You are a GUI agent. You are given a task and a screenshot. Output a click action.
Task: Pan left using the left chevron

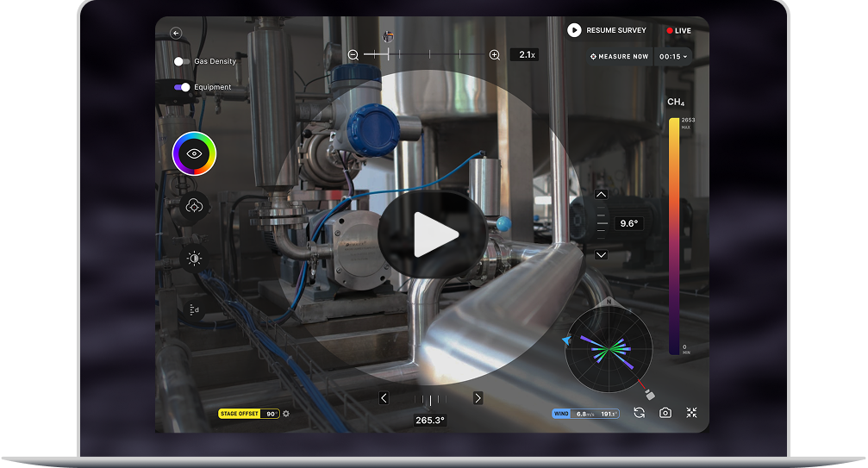[x=384, y=398]
